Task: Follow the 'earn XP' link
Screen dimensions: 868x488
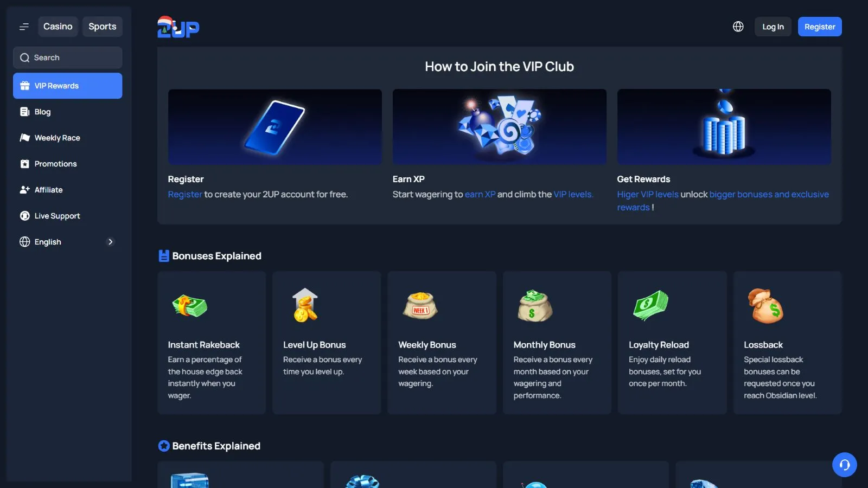Action: pos(480,194)
